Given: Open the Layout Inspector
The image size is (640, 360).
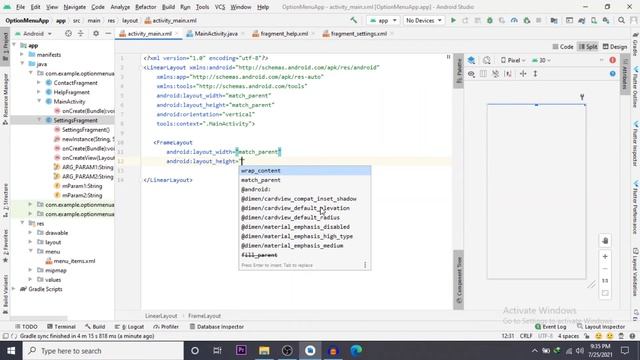Looking at the screenshot, I should click(601, 327).
